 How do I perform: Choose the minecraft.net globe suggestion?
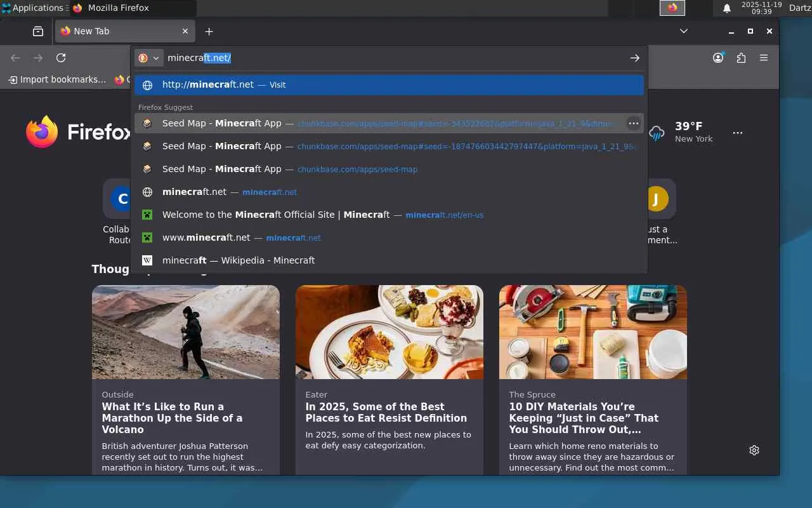(x=389, y=192)
